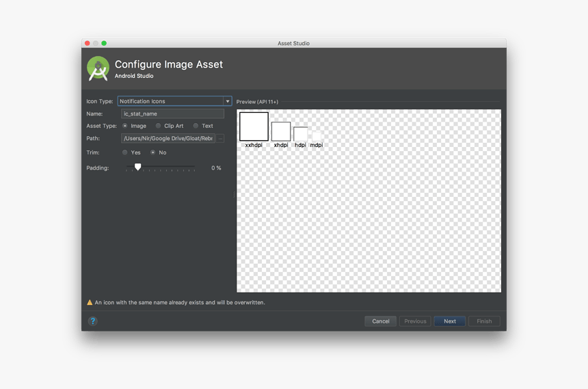The width and height of the screenshot is (588, 389).
Task: Open the Icon Type dropdown arrow
Action: point(227,101)
